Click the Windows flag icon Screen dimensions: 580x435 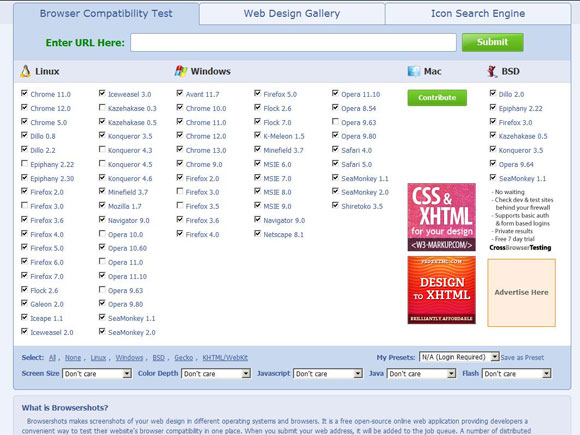point(181,71)
